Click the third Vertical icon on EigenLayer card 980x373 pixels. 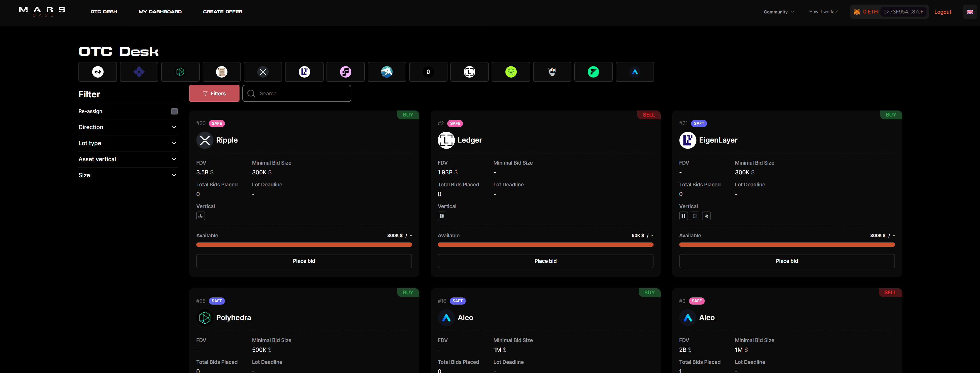(706, 216)
